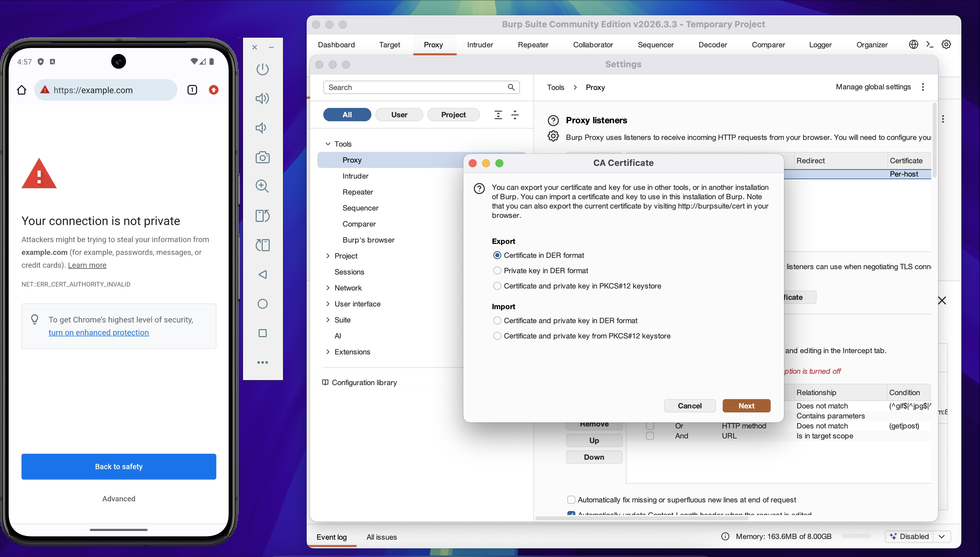
Task: Select import Certificate and private key in DER
Action: pos(497,320)
